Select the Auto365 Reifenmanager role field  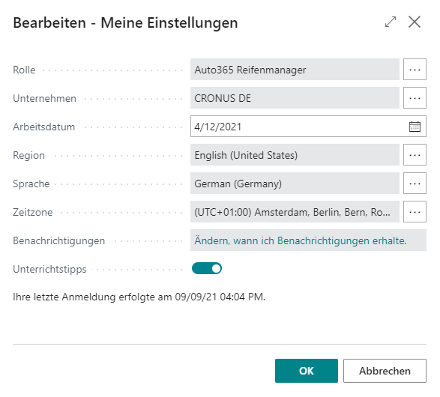(x=295, y=69)
